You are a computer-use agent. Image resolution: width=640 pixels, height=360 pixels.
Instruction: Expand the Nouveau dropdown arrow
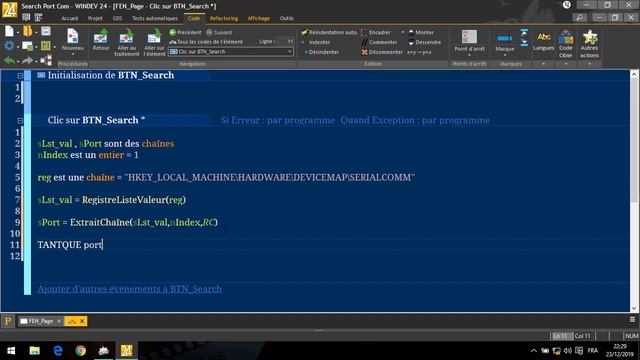coord(73,54)
